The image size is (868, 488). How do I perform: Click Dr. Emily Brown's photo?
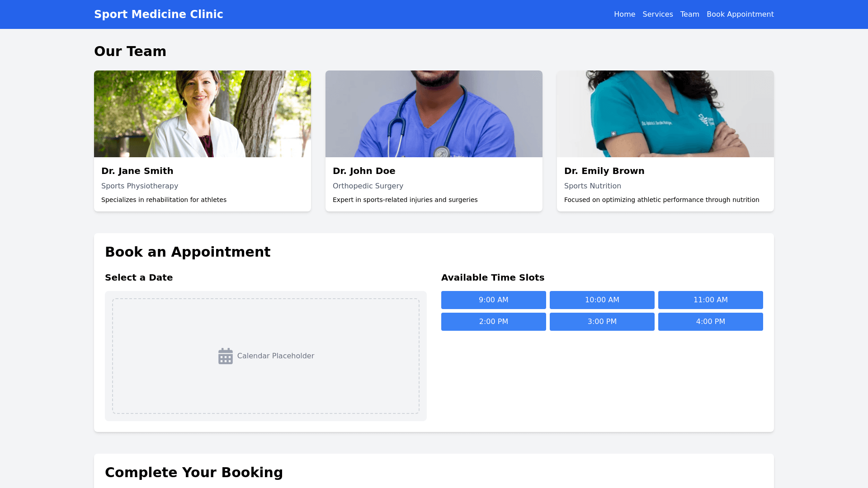[665, 114]
